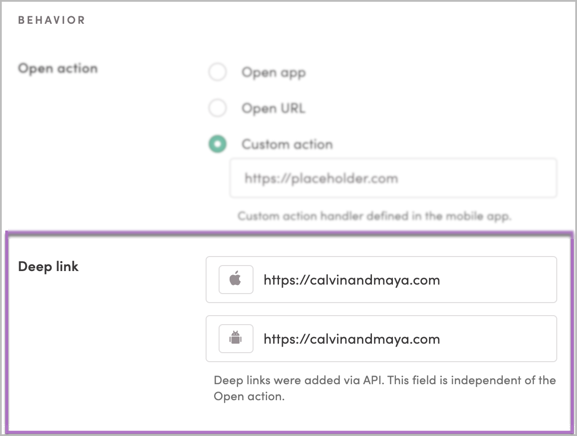Click the Apple iOS platform icon
The image size is (577, 436).
(236, 279)
